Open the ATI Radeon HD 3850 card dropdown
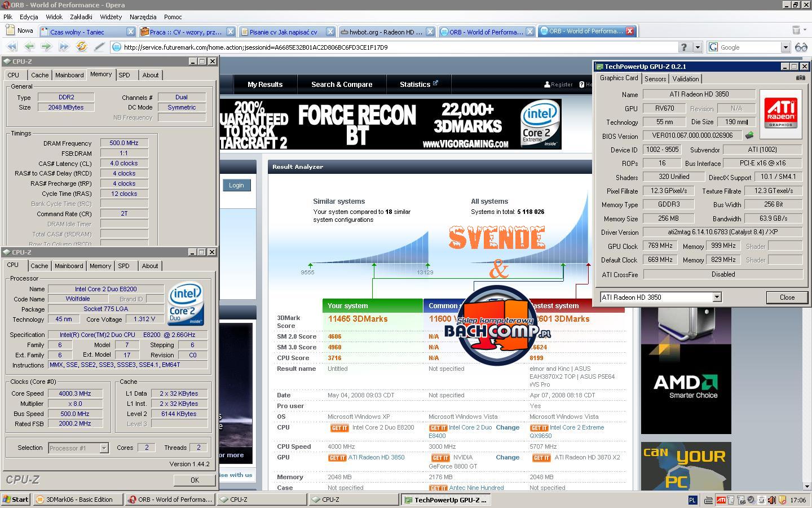Screen dimensions: 812x508 (717, 297)
